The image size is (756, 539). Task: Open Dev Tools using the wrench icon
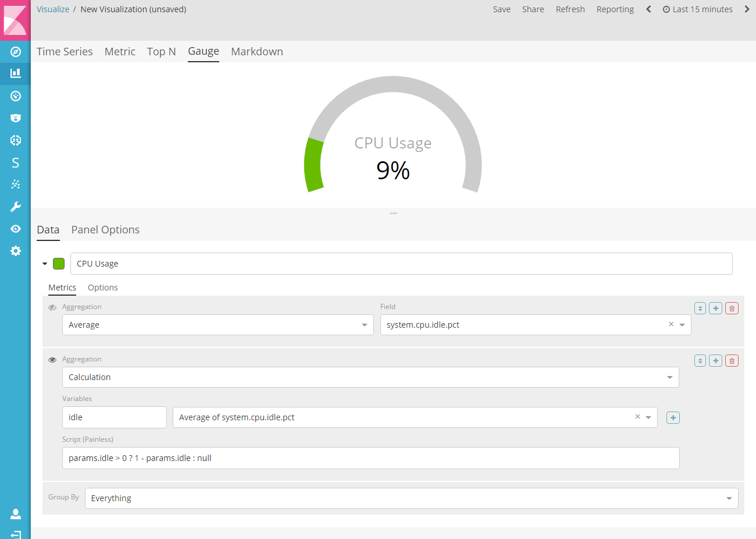click(16, 207)
